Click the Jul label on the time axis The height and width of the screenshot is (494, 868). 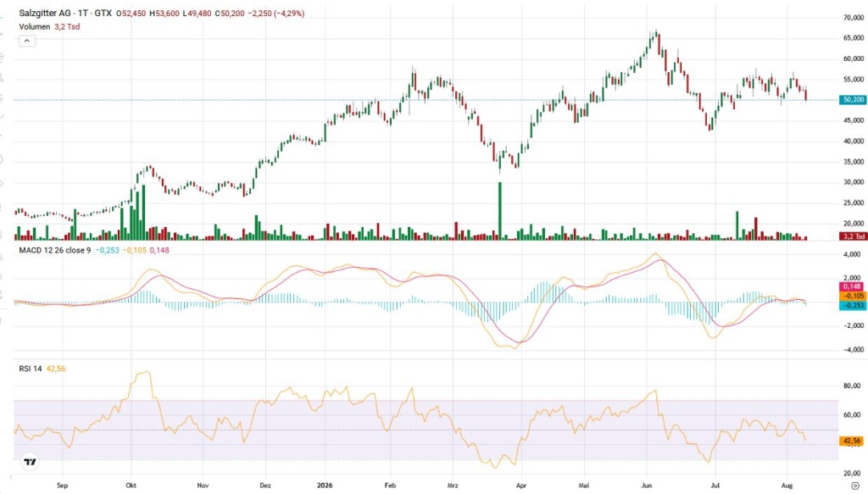coord(715,486)
